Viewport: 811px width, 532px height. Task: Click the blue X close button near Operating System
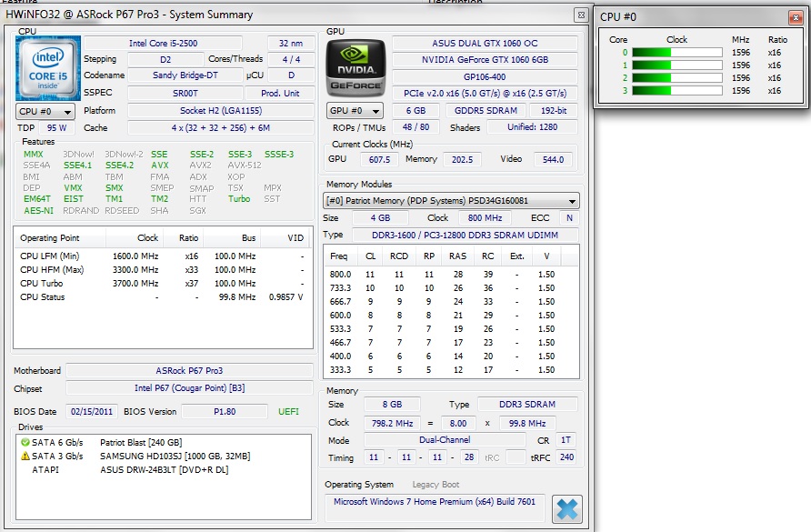(x=566, y=510)
